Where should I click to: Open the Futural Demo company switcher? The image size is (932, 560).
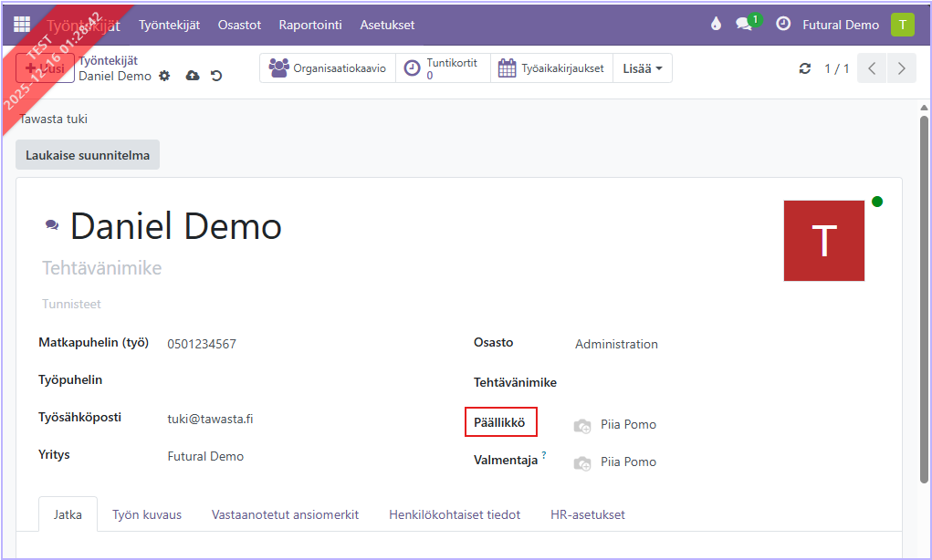click(840, 25)
